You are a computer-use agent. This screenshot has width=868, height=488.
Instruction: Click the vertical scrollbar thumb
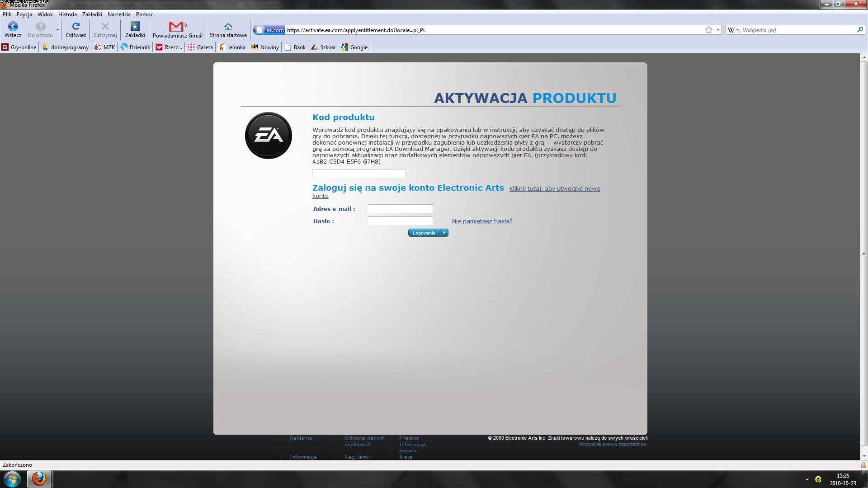(x=864, y=253)
